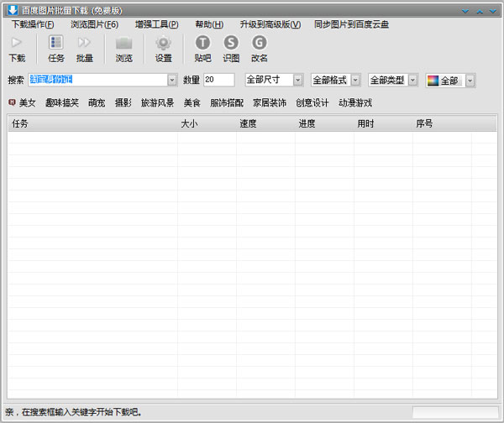Click the status bar progress box
The image size is (504, 423).
pos(455,412)
